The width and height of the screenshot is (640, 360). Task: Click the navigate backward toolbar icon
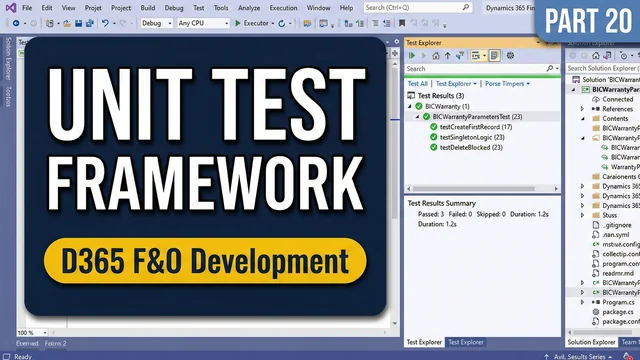16,24
